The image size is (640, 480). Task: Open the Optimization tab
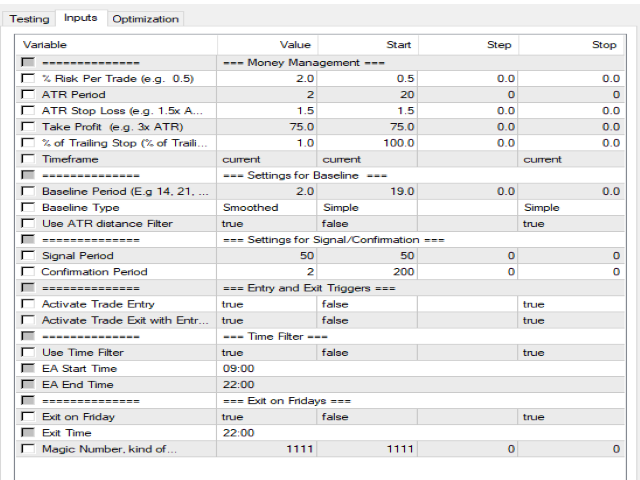pos(145,18)
